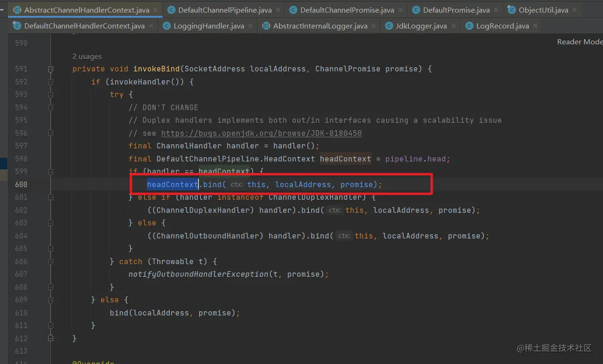Click the DefaultChannelPromise.java tab class icon
The height and width of the screenshot is (364, 603).
pos(293,10)
